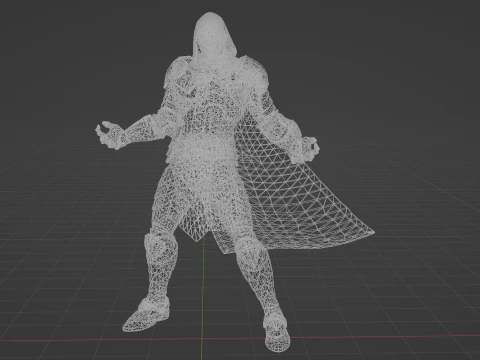Click the boot with the pointed toe above the red line
Screen dimensions: 480x360
[146, 315]
